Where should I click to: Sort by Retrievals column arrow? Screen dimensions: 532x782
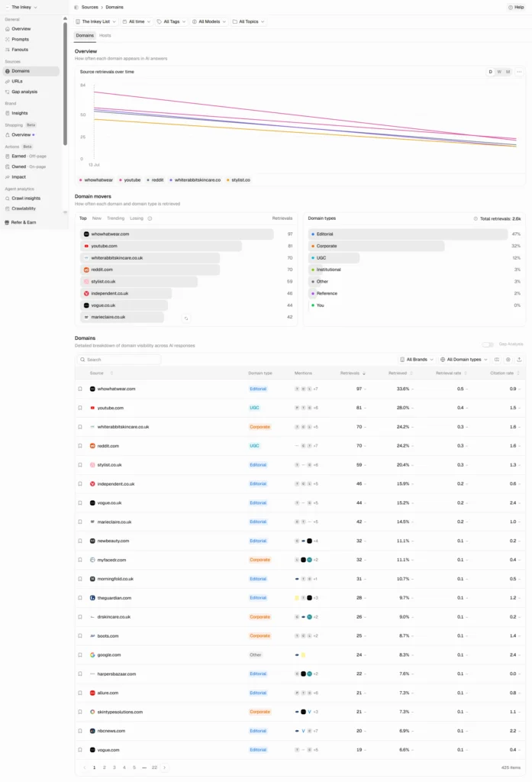tap(364, 373)
